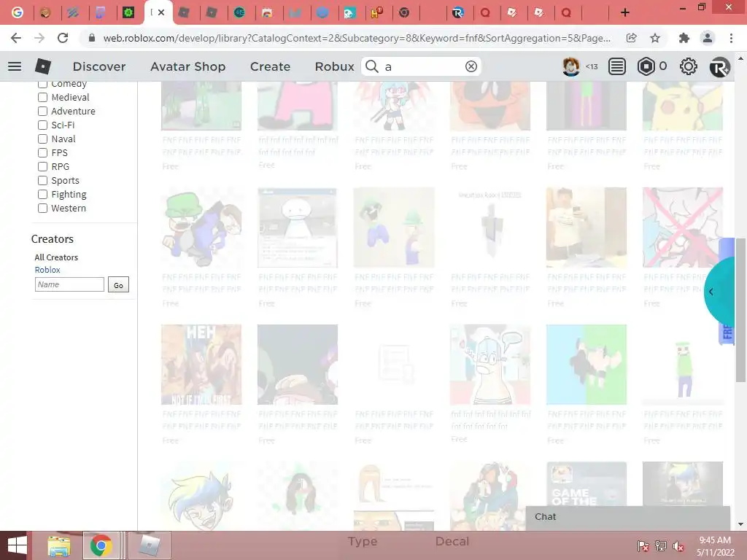This screenshot has width=747, height=560.
Task: Open the settings gear icon
Action: [688, 66]
